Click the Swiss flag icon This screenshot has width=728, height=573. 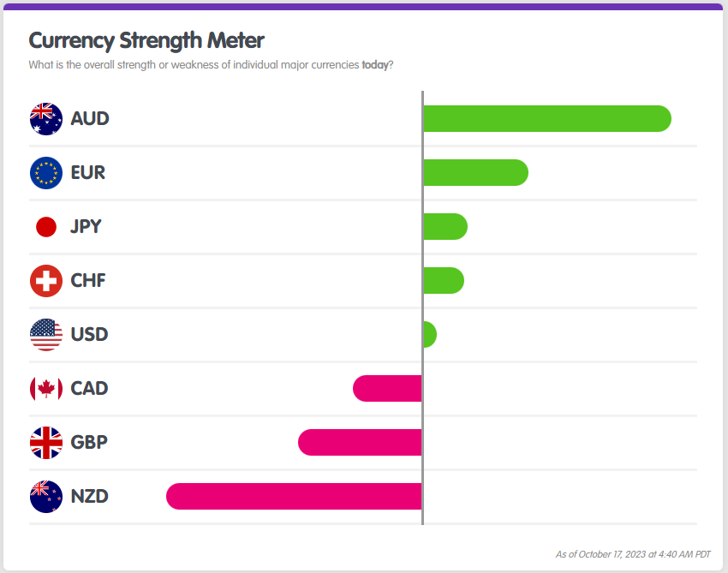pyautogui.click(x=46, y=281)
